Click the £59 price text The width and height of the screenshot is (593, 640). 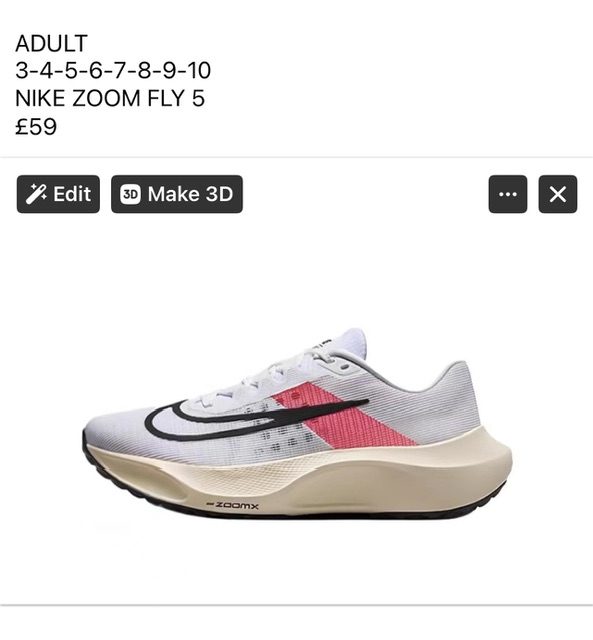coord(36,127)
